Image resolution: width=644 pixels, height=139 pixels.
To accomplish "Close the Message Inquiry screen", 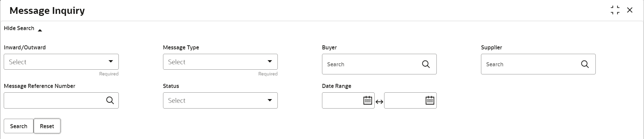I will (x=630, y=10).
